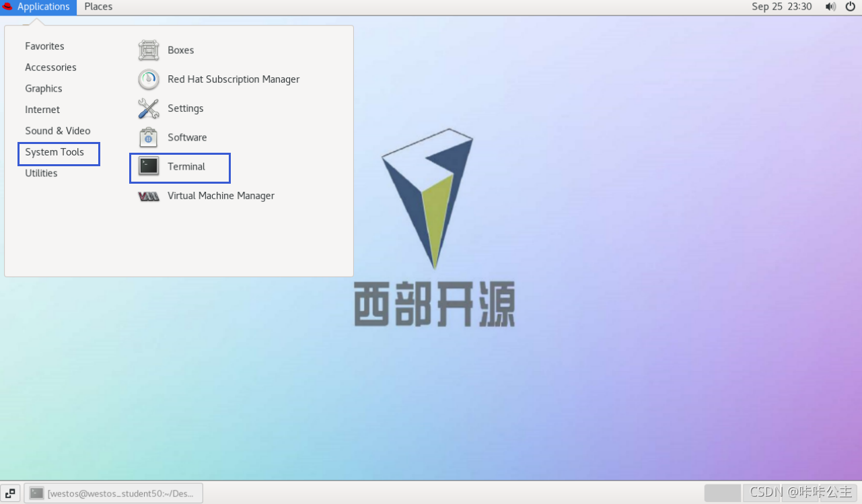Viewport: 862px width, 504px height.
Task: Click the Terminal label
Action: (186, 166)
